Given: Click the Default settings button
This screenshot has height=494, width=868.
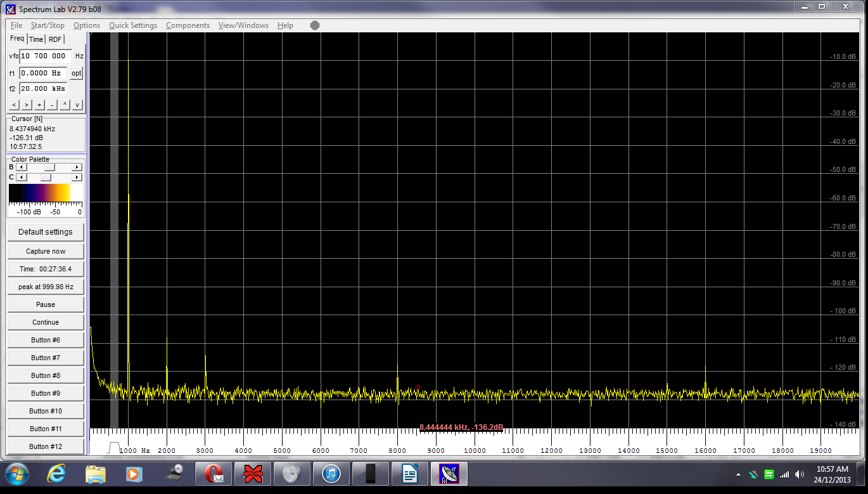Looking at the screenshot, I should pyautogui.click(x=46, y=232).
